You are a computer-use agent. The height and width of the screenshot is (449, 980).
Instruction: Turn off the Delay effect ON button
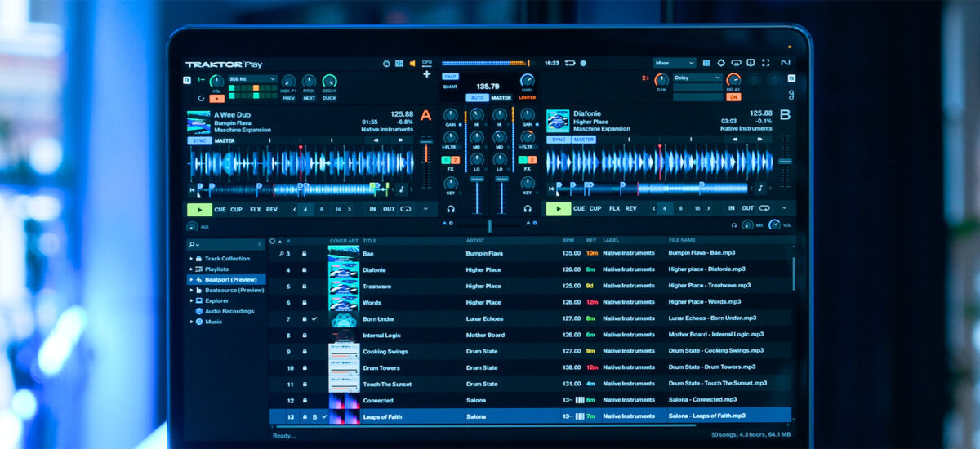(733, 96)
